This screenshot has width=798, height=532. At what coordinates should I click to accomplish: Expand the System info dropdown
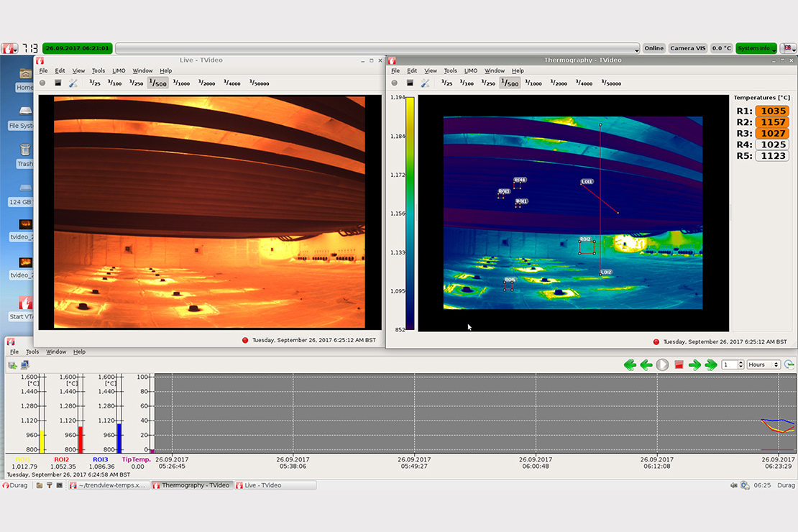point(756,48)
